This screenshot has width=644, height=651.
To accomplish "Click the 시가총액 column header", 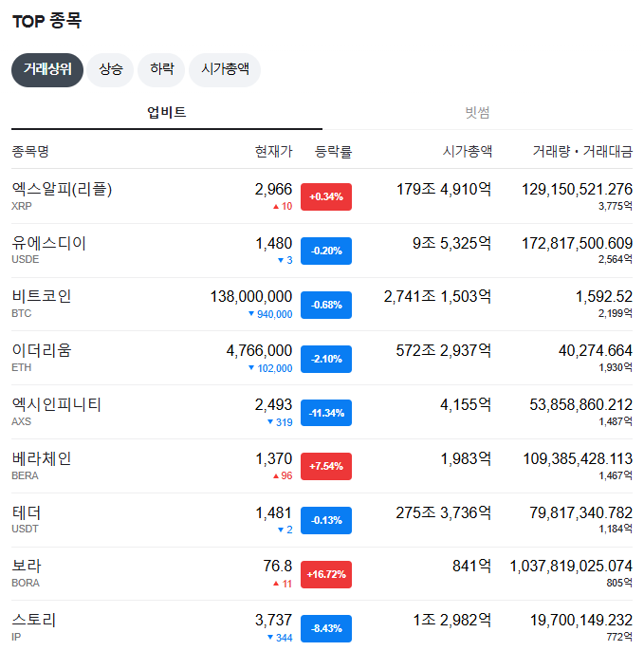I will point(468,151).
